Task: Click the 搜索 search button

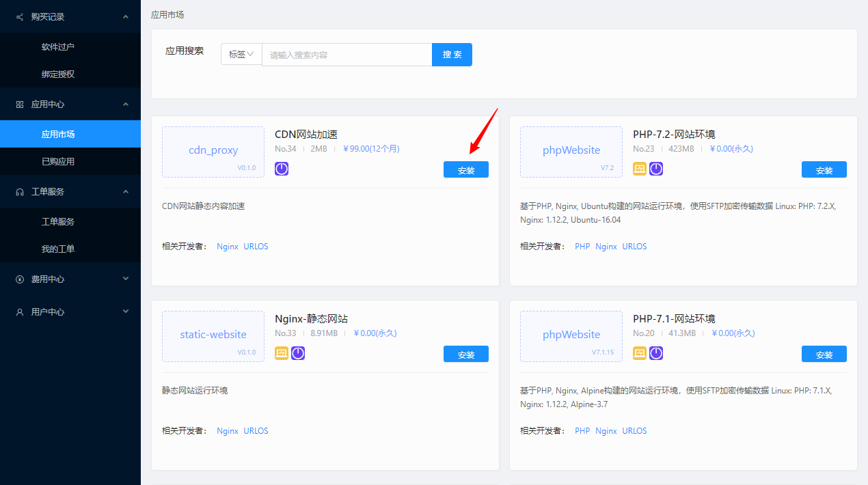Action: tap(452, 55)
